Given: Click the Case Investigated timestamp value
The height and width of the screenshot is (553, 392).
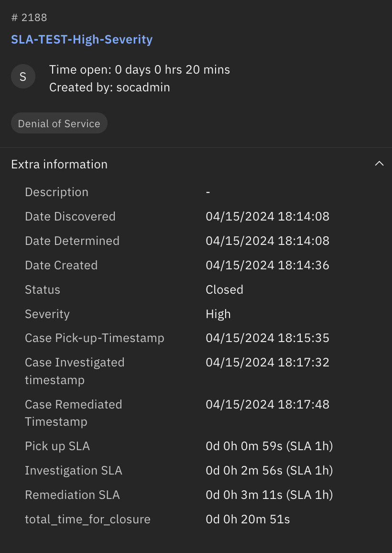Looking at the screenshot, I should pos(268,362).
